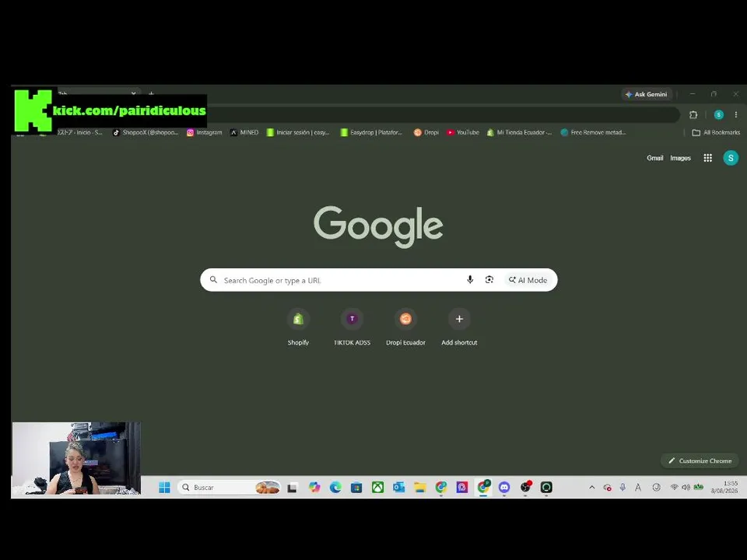Image resolution: width=747 pixels, height=560 pixels.
Task: Open search by image lens icon
Action: (489, 280)
